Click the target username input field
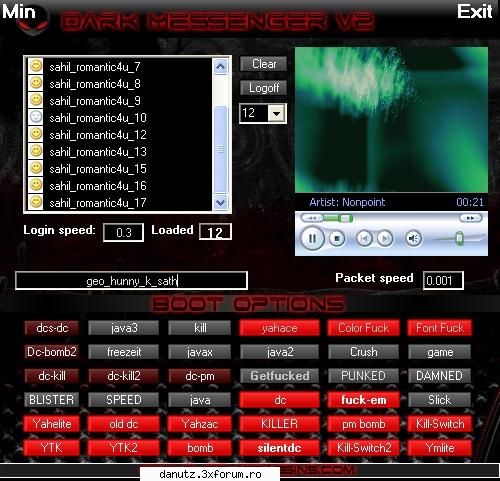 click(x=131, y=281)
